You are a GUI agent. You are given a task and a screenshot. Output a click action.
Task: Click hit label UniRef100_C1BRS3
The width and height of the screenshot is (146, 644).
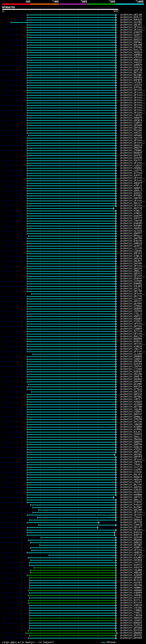click(x=131, y=123)
